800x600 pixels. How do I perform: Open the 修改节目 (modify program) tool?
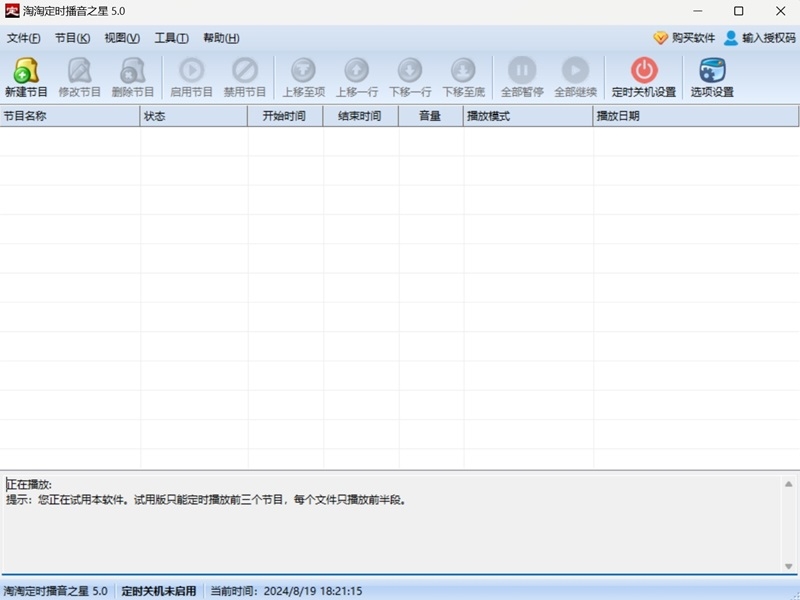[80, 77]
